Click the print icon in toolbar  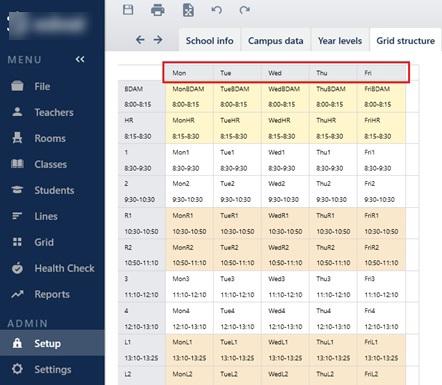click(x=158, y=10)
